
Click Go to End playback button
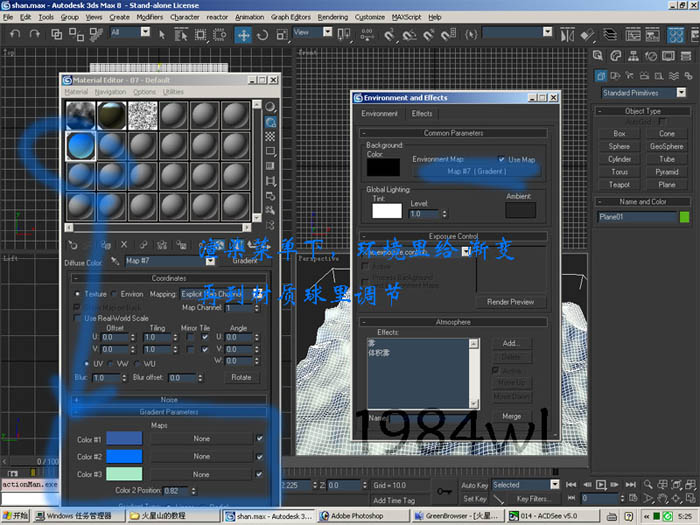631,484
